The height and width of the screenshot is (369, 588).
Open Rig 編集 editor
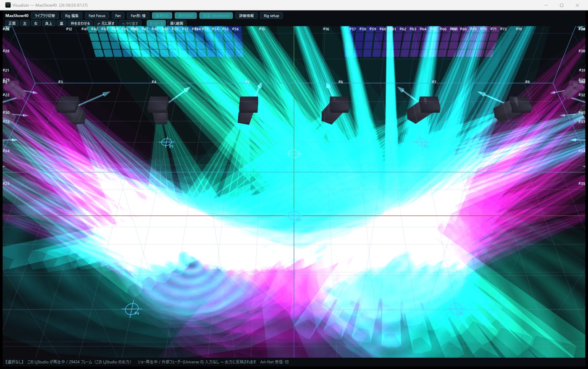tap(72, 16)
